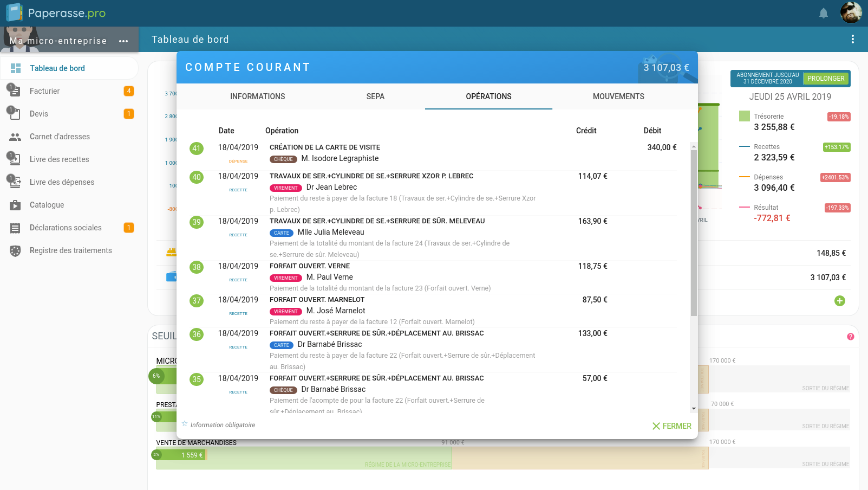Open the Livre des recettes
This screenshot has width=868, height=490.
pos(59,159)
